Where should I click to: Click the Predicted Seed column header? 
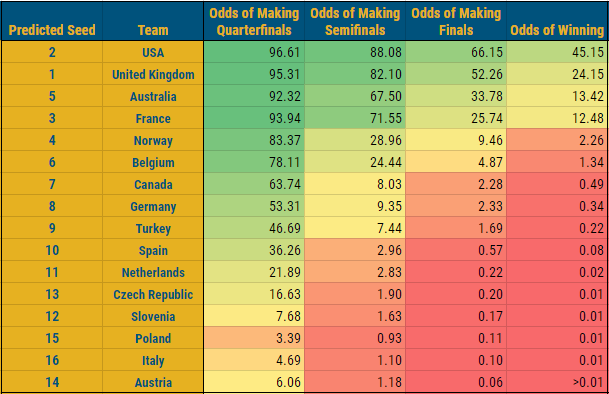point(52,21)
